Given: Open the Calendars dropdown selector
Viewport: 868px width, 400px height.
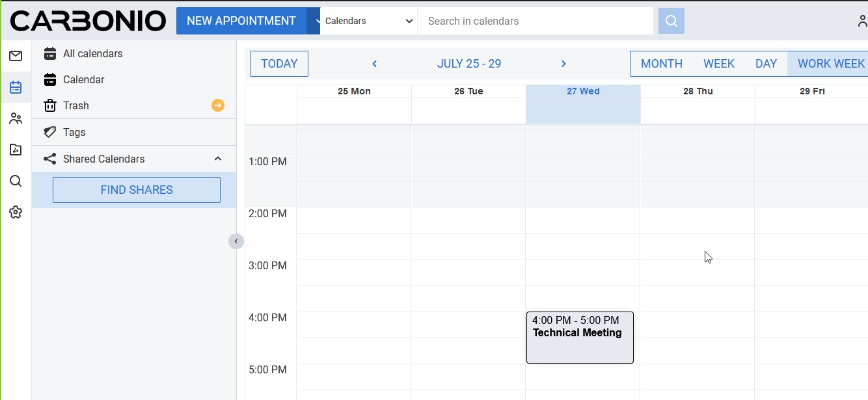Looking at the screenshot, I should [x=369, y=21].
